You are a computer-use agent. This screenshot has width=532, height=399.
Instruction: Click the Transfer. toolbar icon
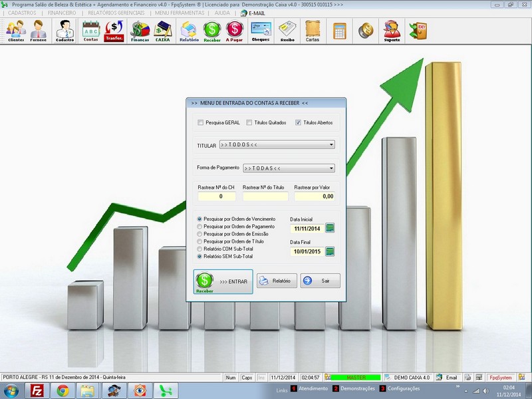tap(114, 31)
